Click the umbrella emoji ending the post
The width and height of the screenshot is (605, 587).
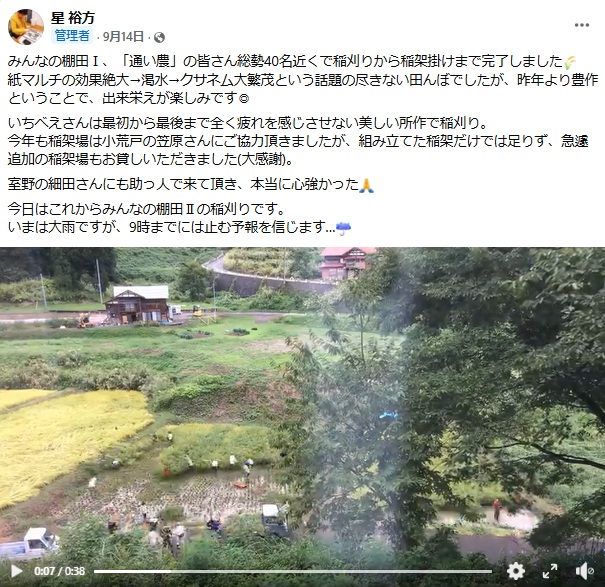tap(343, 228)
